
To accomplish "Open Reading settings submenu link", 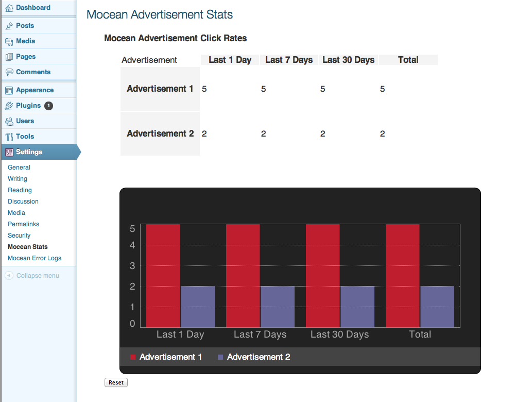I will 20,190.
